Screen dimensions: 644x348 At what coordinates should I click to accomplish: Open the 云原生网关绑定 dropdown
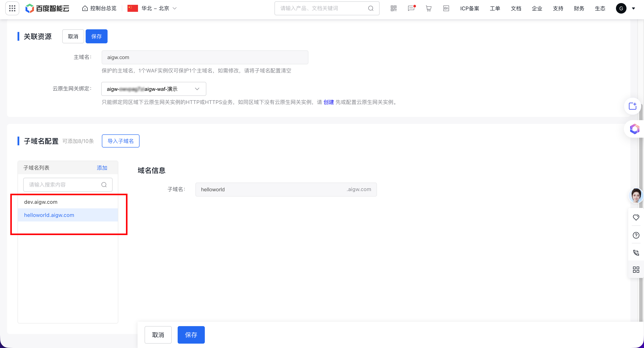coord(154,89)
